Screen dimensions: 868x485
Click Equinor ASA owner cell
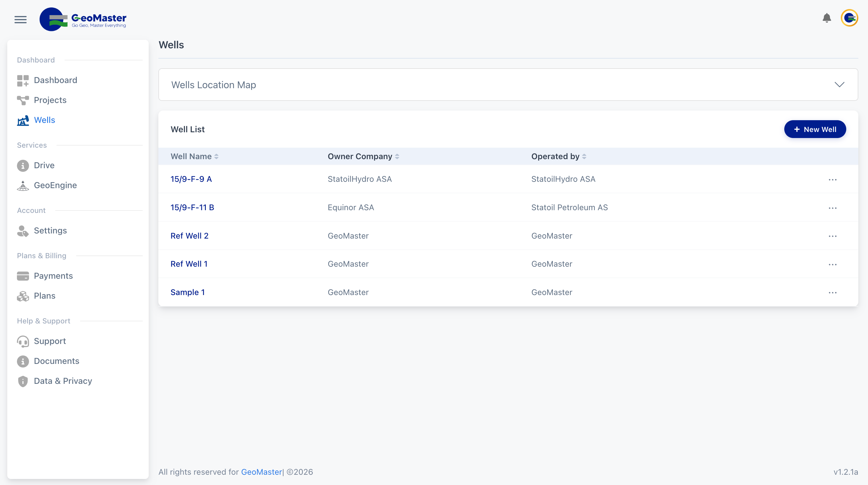(351, 207)
